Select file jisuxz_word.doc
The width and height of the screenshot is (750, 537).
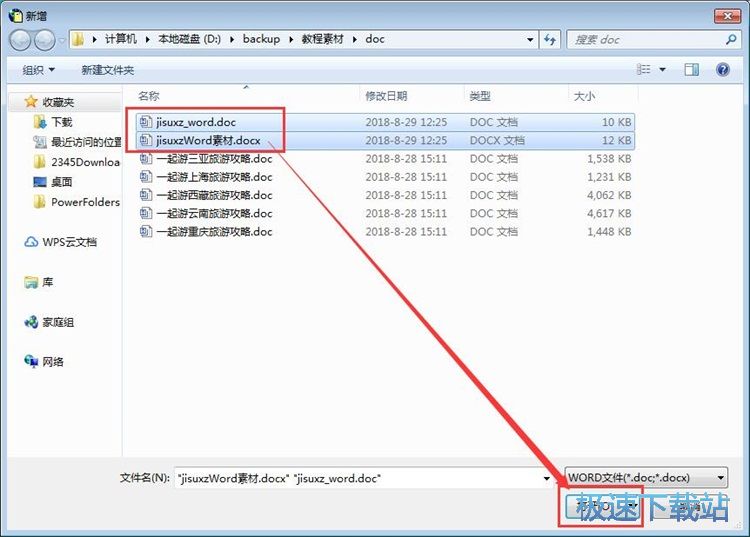coord(386,122)
